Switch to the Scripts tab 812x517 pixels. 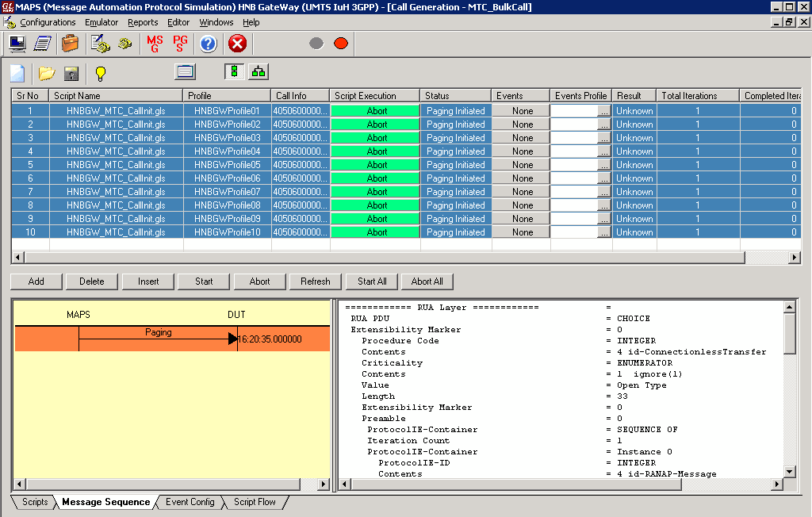tap(35, 502)
